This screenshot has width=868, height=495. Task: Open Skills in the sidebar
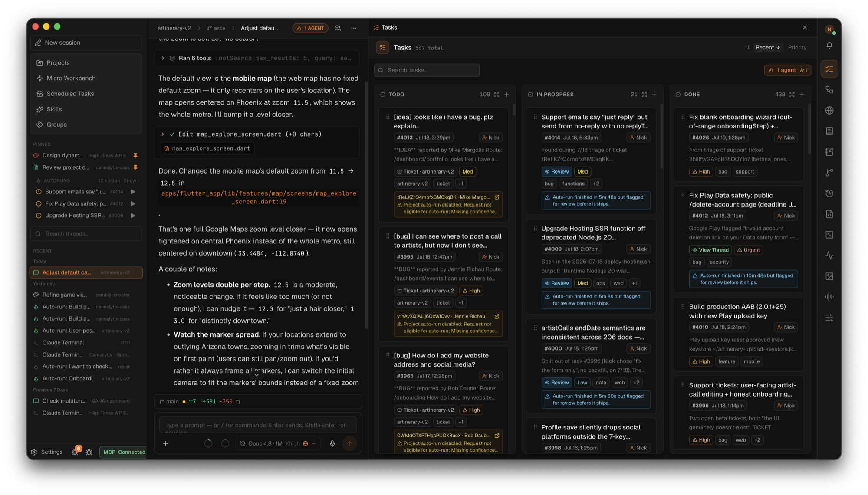click(86, 109)
